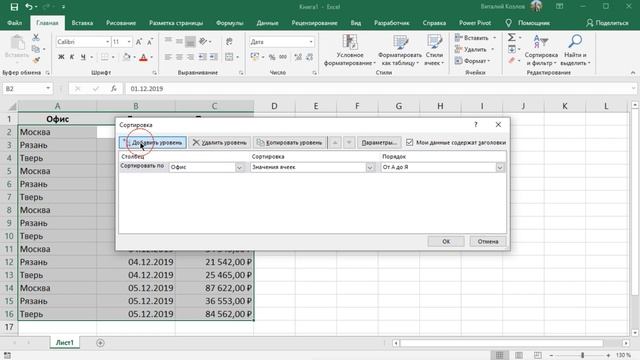Open the Шрифт dialog launcher
The height and width of the screenshot is (360, 640).
(x=155, y=73)
